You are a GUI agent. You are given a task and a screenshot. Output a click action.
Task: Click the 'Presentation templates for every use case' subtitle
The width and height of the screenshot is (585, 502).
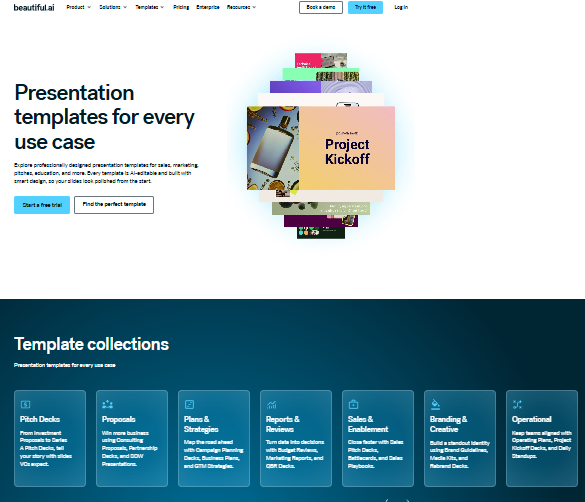point(65,365)
